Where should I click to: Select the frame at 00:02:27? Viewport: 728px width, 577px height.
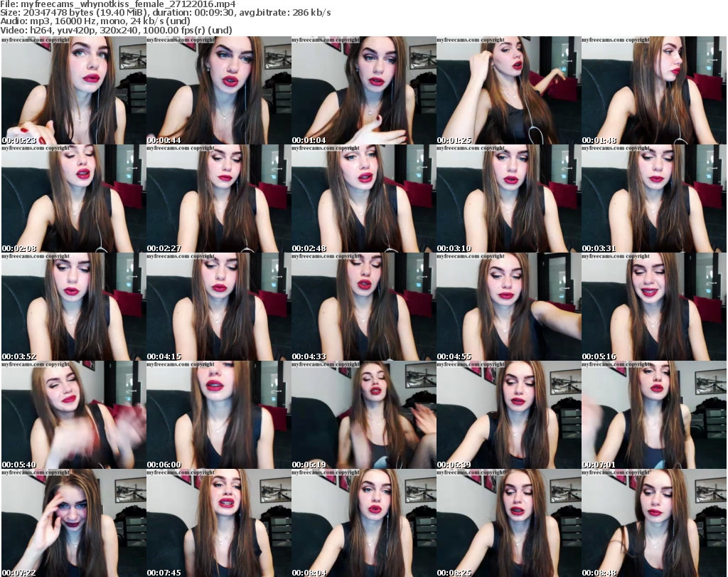(x=219, y=198)
